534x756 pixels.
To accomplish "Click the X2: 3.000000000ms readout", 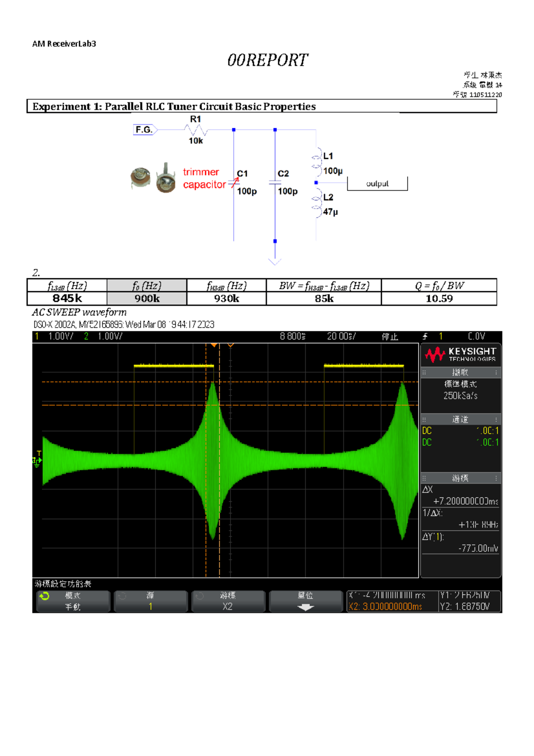I will click(385, 607).
